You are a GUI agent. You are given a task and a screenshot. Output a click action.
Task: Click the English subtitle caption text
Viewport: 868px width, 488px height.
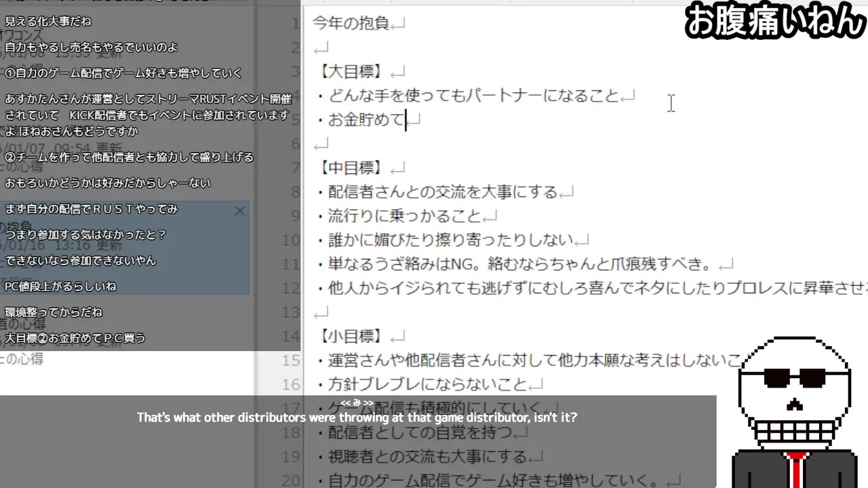[x=357, y=418]
